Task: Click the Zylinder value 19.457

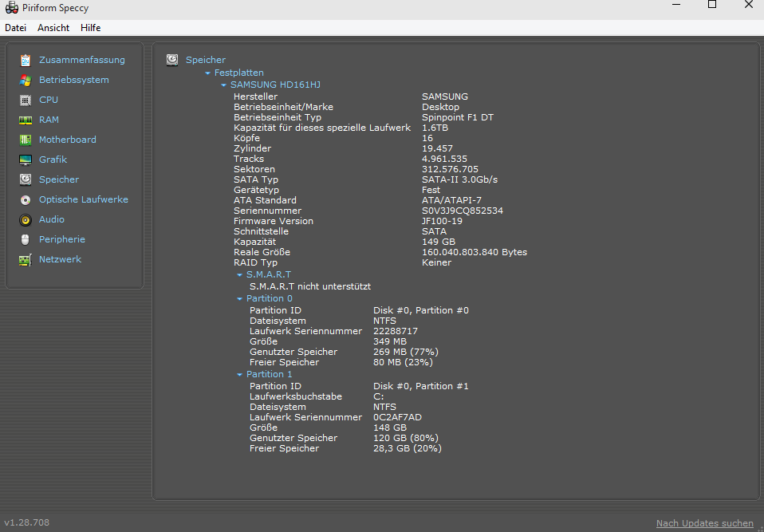Action: pos(437,148)
